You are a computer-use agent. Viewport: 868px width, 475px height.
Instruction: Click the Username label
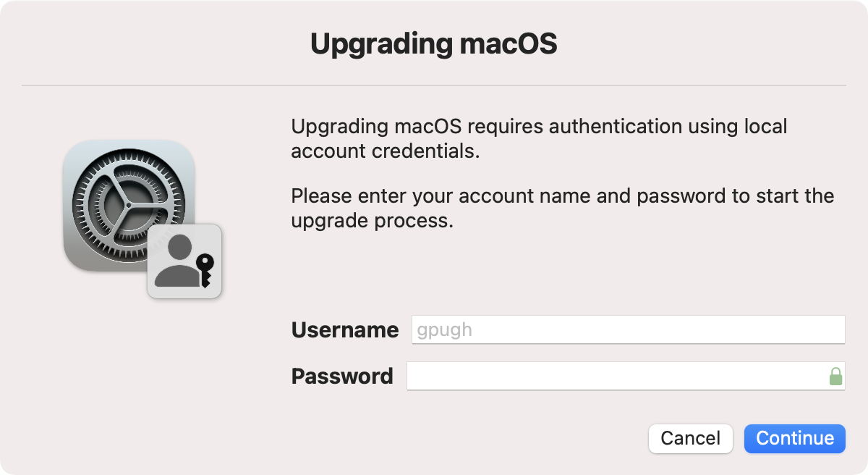click(345, 331)
